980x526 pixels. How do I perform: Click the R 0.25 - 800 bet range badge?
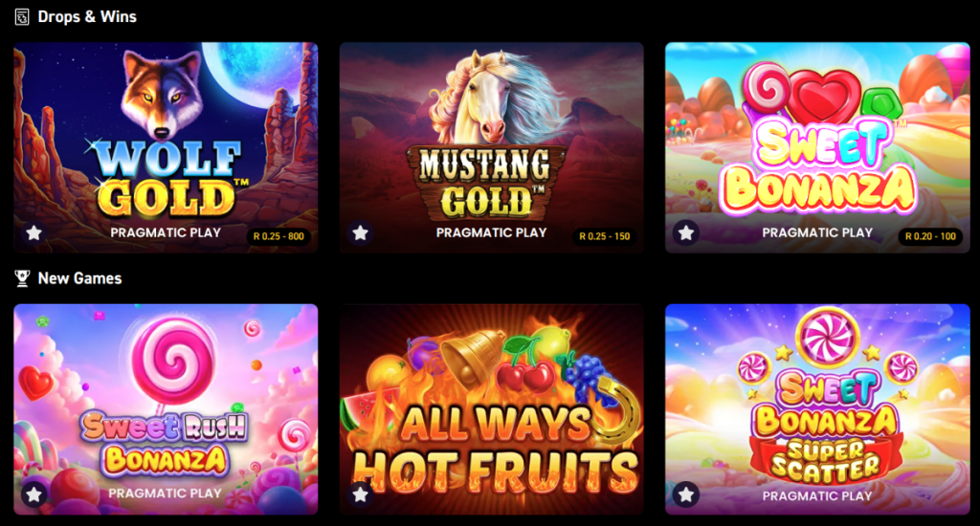(x=278, y=236)
